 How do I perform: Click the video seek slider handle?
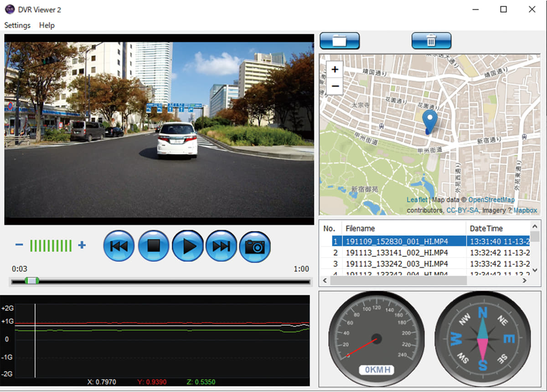(x=31, y=281)
